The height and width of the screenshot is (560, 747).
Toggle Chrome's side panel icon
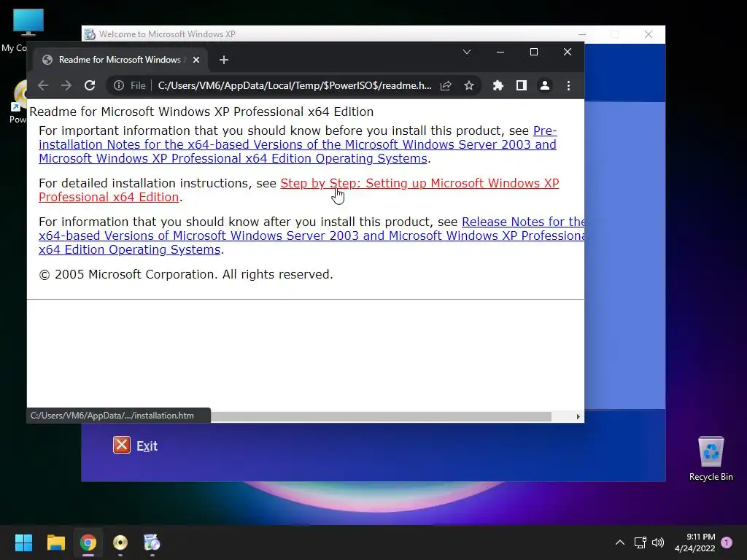click(x=521, y=86)
